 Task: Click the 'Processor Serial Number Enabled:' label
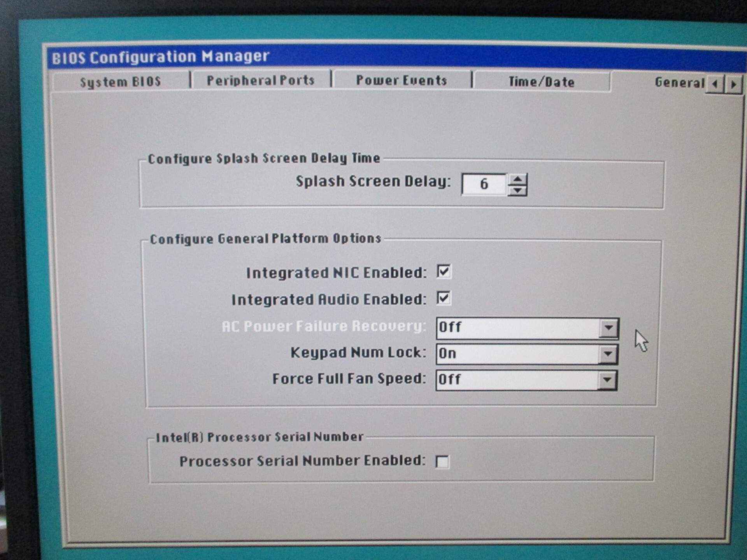[302, 461]
